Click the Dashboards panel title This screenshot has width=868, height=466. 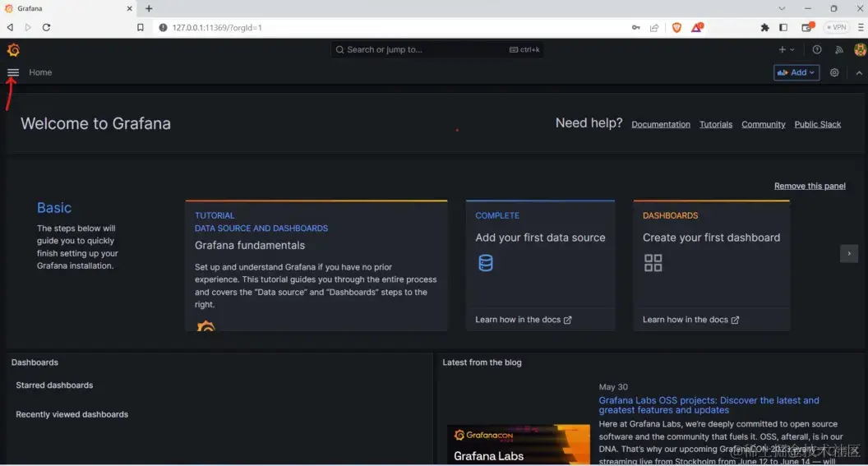coord(35,362)
